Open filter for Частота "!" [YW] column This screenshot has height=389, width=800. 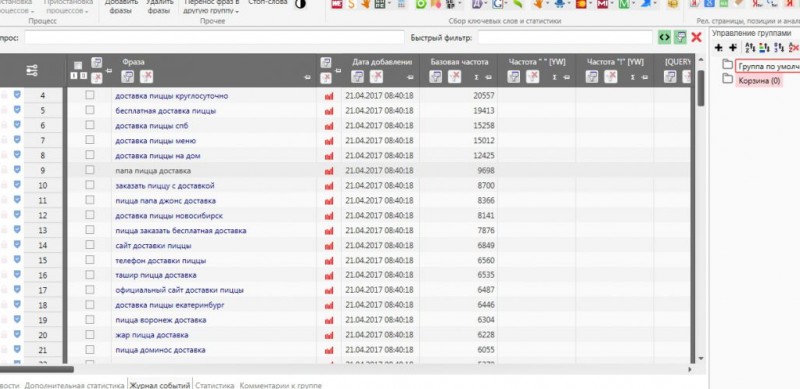[x=592, y=77]
